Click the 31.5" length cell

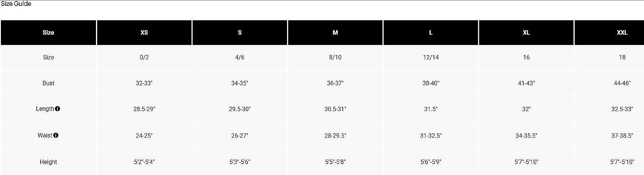(431, 109)
